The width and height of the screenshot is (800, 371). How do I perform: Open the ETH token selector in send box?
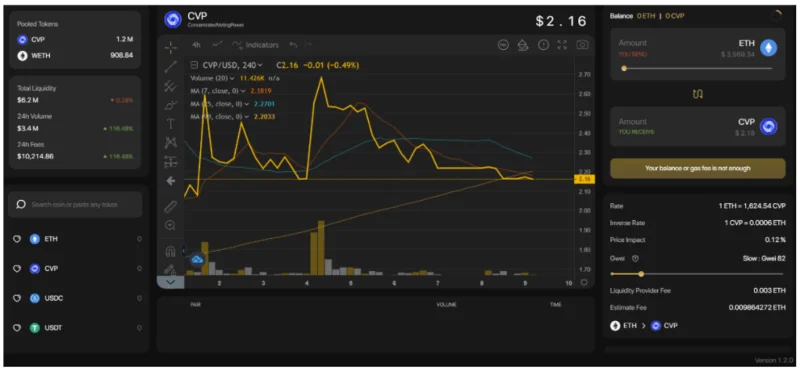pos(758,47)
